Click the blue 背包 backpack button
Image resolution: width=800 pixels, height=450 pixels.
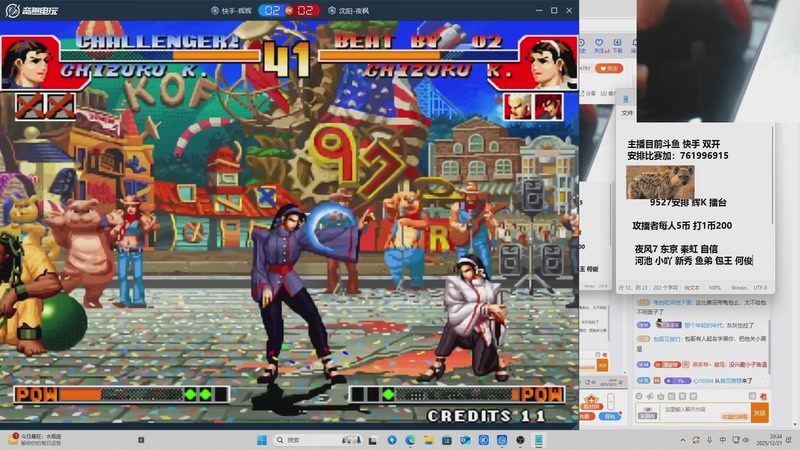tap(610, 416)
